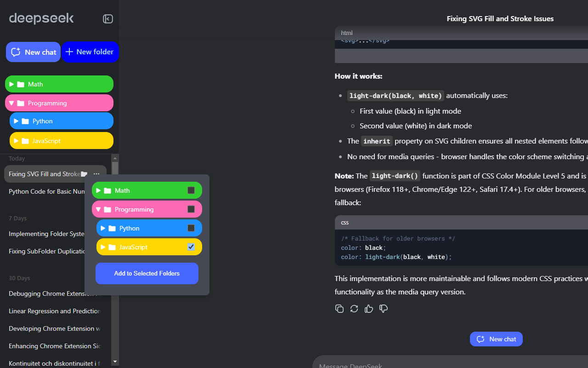Click the deepseek logo
This screenshot has width=588, height=368.
(41, 18)
